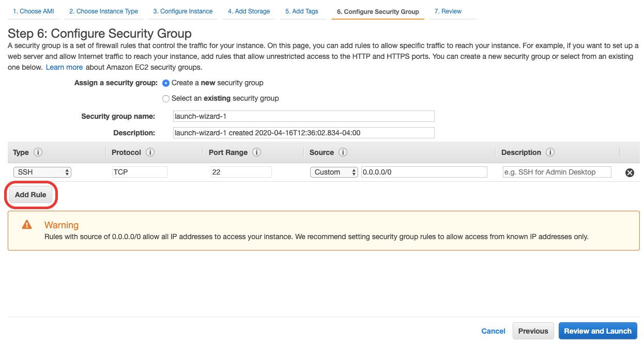This screenshot has width=644, height=345.
Task: Remove the SSH rule with the X icon
Action: (x=630, y=173)
